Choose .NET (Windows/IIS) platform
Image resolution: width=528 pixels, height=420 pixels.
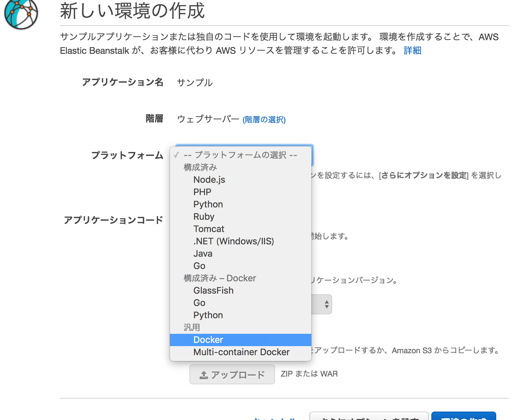[x=240, y=241]
